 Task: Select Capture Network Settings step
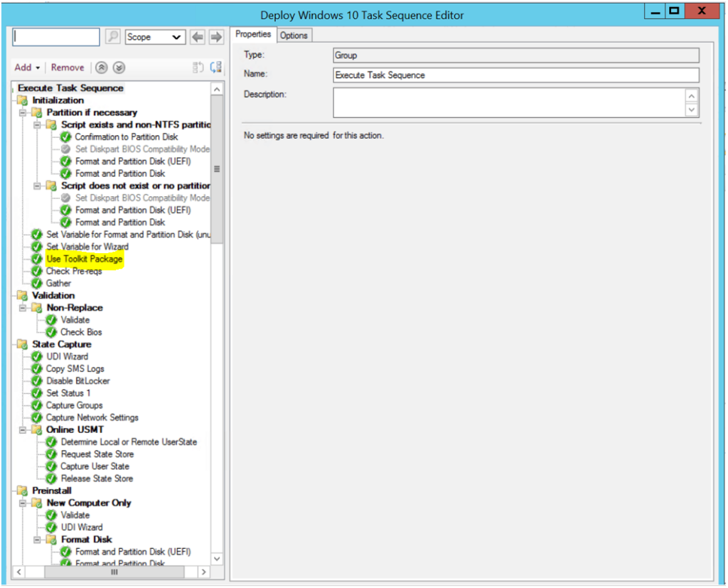point(92,417)
